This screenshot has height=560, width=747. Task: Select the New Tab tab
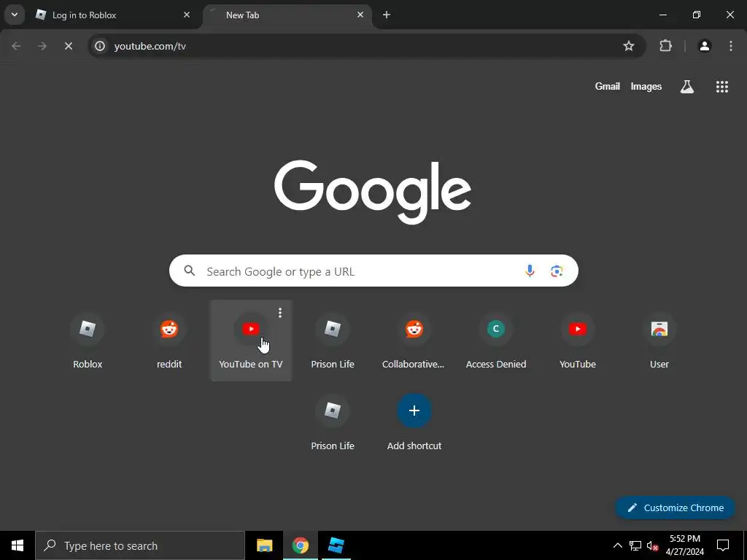(x=287, y=15)
